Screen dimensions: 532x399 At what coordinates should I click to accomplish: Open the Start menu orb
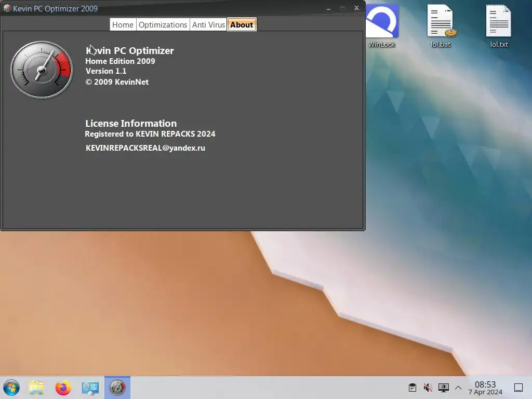[11, 388]
